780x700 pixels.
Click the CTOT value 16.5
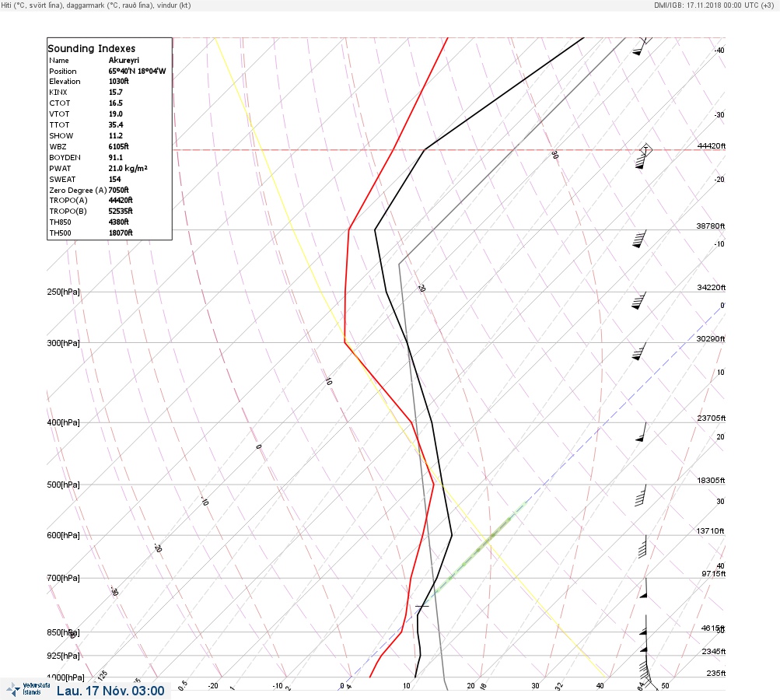click(x=115, y=103)
